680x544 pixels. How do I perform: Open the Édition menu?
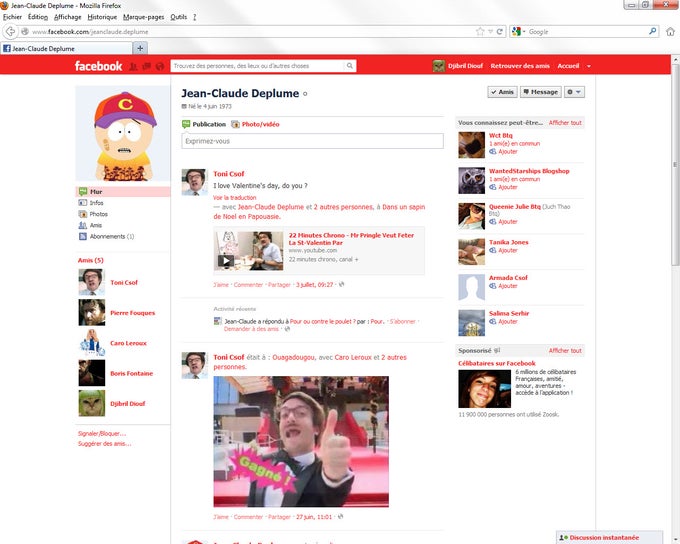click(x=38, y=17)
